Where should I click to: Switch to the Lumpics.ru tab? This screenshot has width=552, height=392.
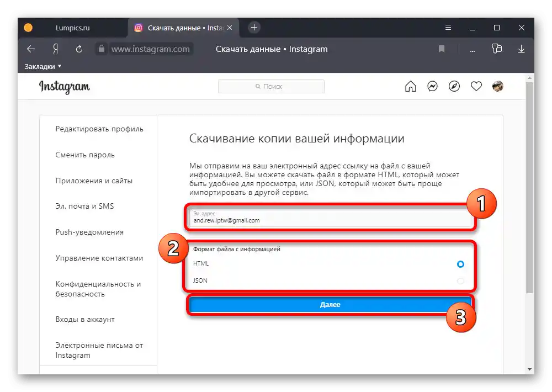[x=72, y=28]
